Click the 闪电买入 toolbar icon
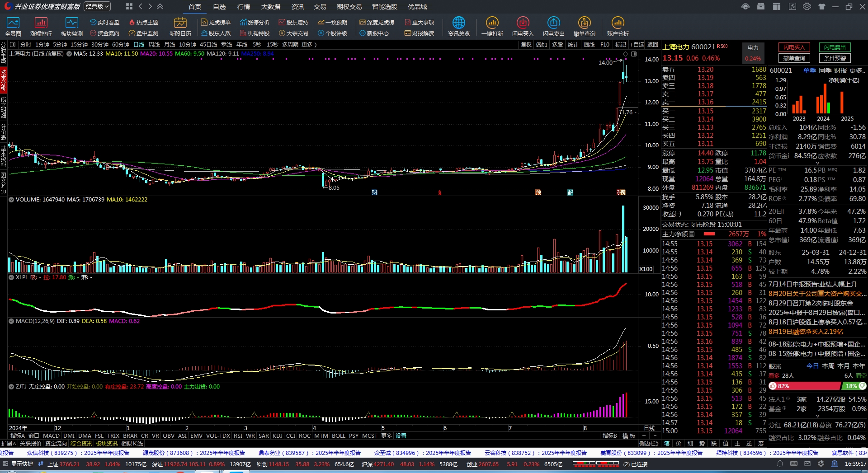 pyautogui.click(x=523, y=27)
